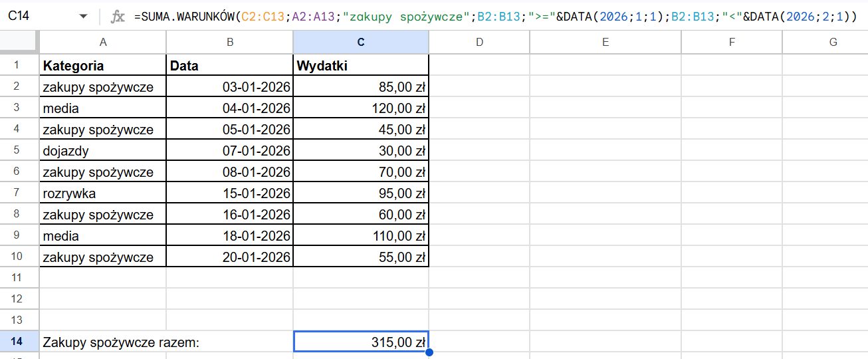Select the cell with 60,00 zł
This screenshot has height=359, width=868.
click(361, 215)
